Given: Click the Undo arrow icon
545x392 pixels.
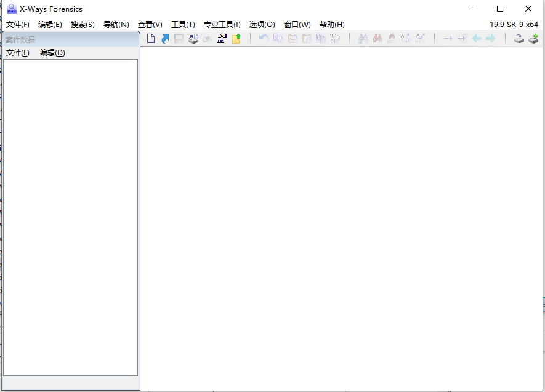Looking at the screenshot, I should click(x=264, y=39).
